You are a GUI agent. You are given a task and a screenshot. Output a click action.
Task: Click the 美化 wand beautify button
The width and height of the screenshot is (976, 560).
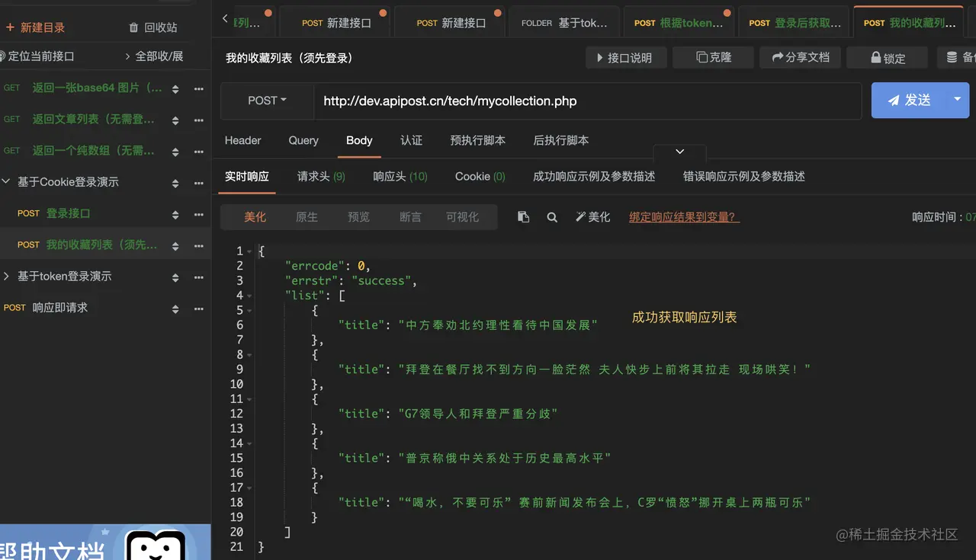(592, 217)
